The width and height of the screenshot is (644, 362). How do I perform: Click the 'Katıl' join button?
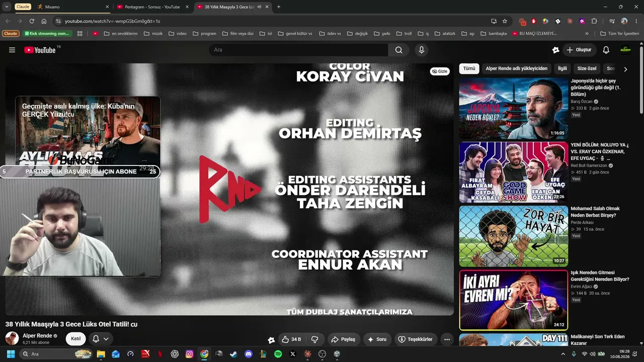(75, 339)
